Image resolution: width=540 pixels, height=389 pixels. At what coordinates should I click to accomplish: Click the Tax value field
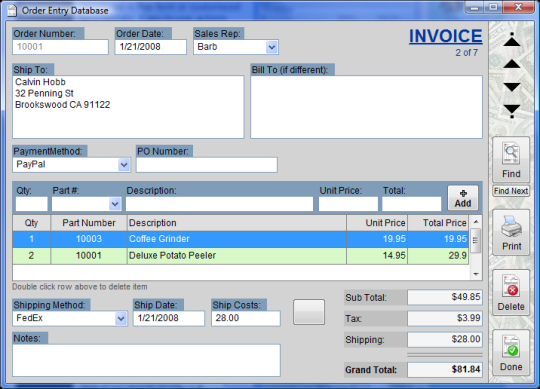[x=445, y=318]
